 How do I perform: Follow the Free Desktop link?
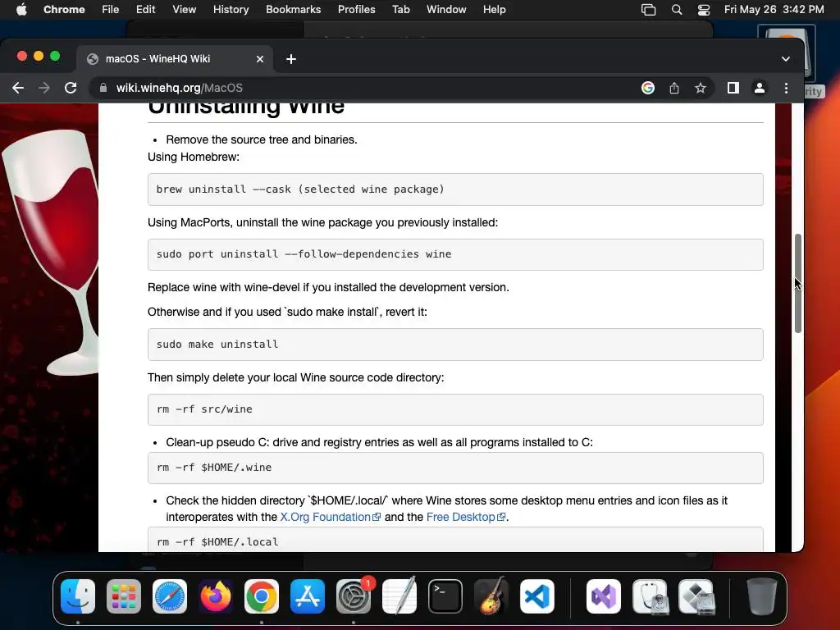(466, 517)
